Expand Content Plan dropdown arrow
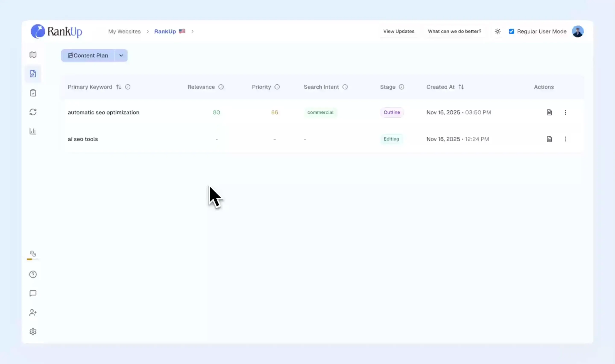Viewport: 615px width, 364px height. [121, 55]
